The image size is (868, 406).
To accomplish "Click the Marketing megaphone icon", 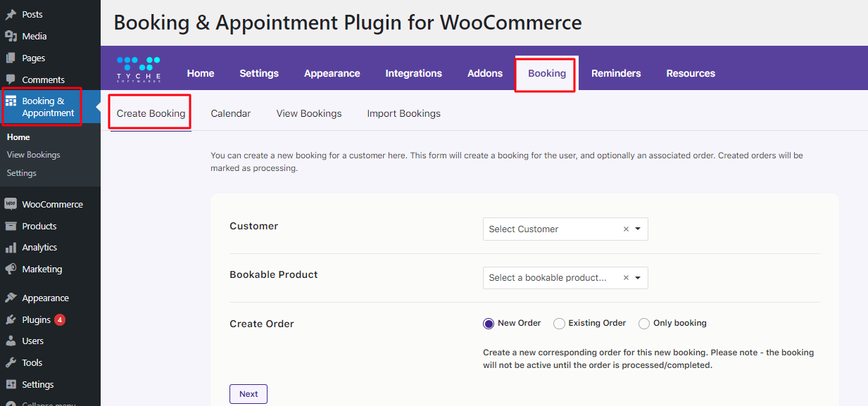I will 11,269.
